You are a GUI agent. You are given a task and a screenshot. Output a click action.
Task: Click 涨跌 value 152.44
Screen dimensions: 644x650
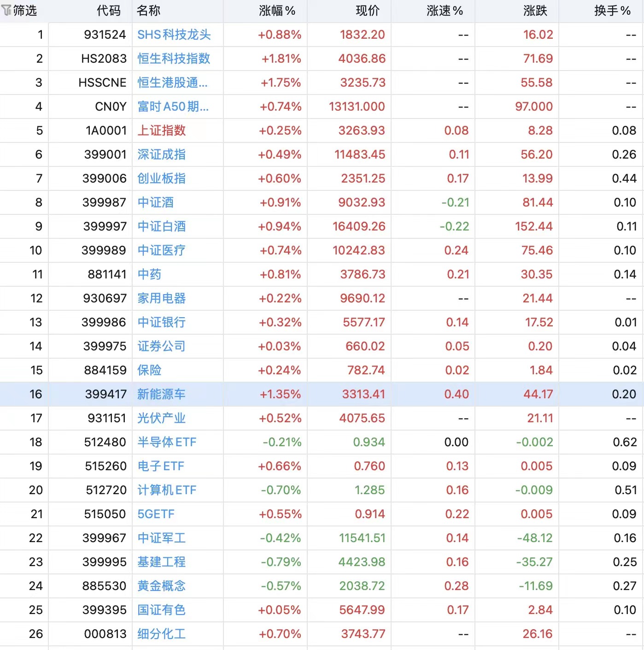534,226
